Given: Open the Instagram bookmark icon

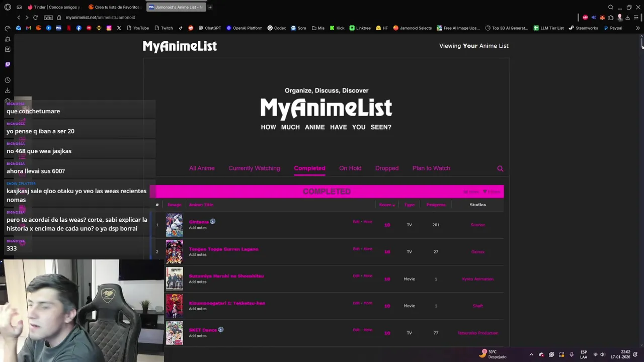Looking at the screenshot, I should 109,28.
